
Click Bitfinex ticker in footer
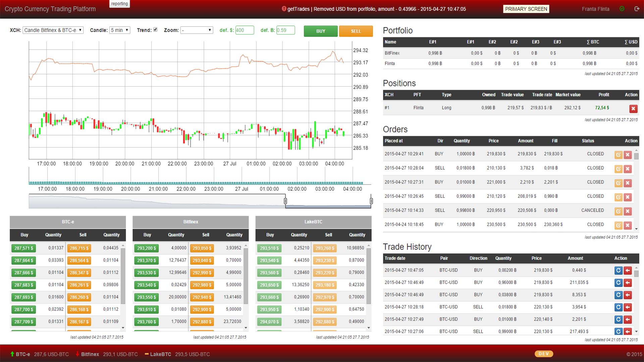point(106,354)
